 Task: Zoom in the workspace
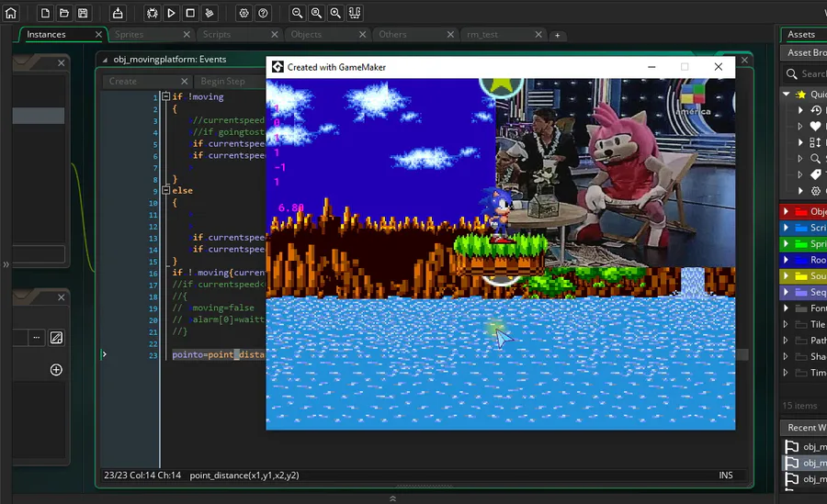(x=335, y=13)
